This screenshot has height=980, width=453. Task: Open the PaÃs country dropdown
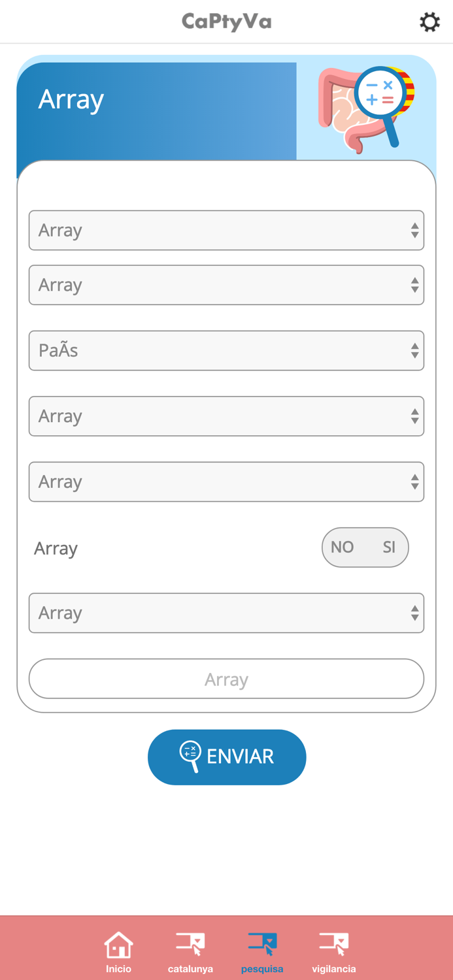pos(226,351)
